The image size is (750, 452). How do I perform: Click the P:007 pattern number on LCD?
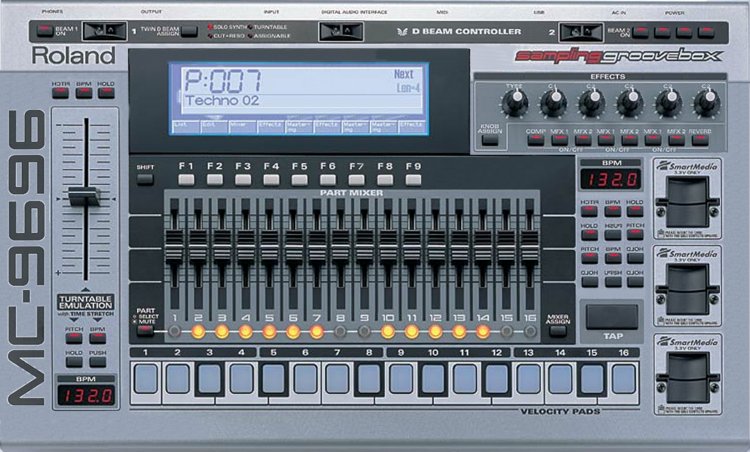click(223, 80)
